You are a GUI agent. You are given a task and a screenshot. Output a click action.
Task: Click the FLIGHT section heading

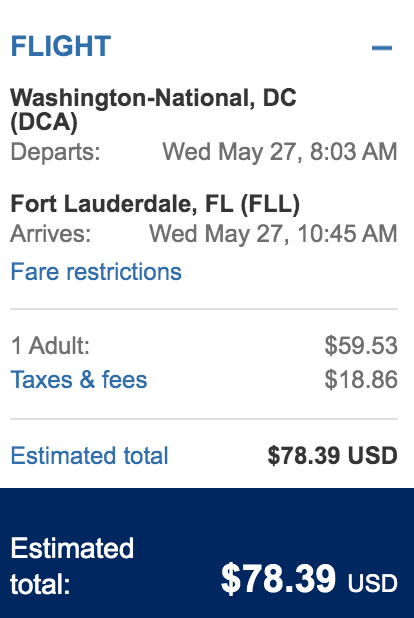tap(61, 46)
